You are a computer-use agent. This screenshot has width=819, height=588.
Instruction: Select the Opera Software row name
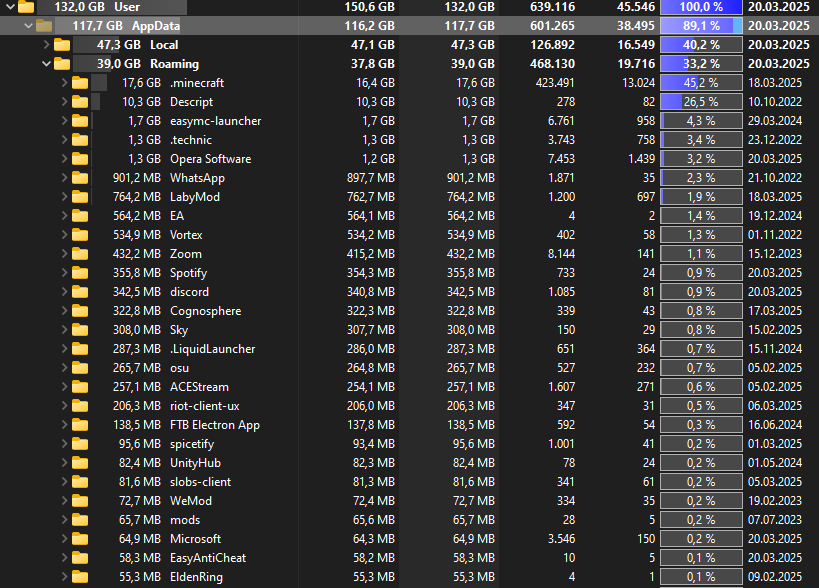pos(210,159)
